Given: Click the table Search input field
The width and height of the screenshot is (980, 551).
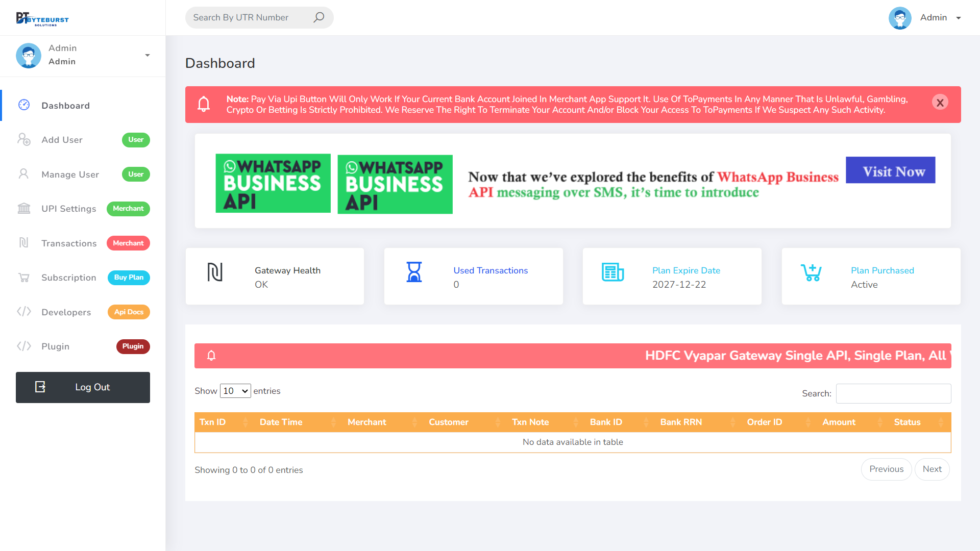Looking at the screenshot, I should tap(893, 393).
